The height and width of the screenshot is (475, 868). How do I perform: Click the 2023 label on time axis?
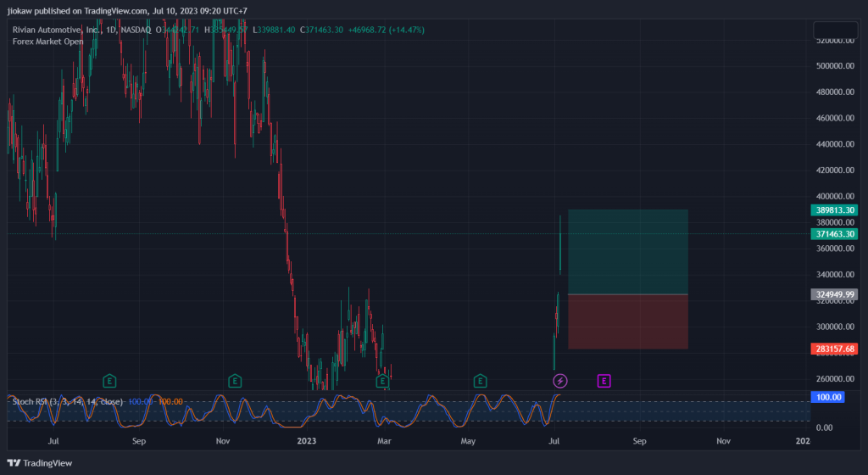[x=307, y=441]
